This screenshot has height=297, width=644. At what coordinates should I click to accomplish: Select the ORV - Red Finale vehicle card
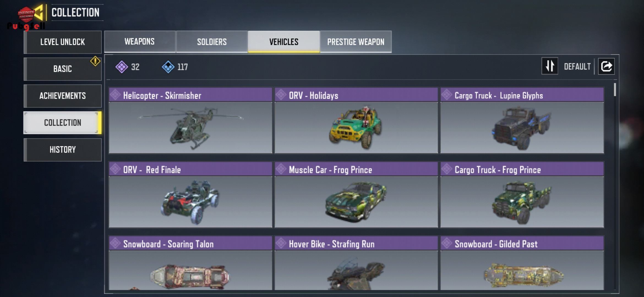point(190,195)
